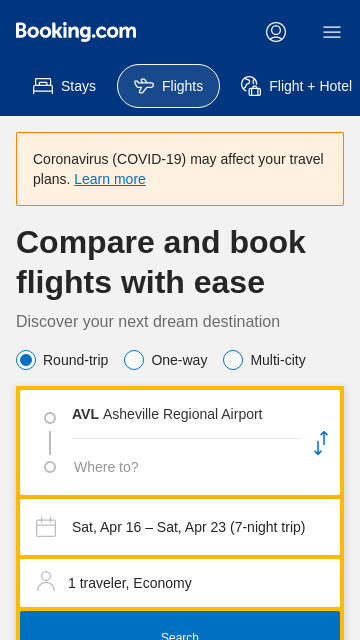Viewport: 360px width, 640px height.
Task: Select the Multi-city radio button
Action: 233,360
